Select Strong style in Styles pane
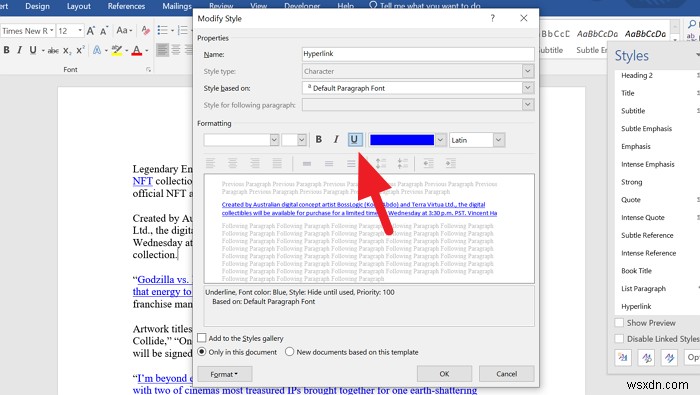Viewport: 700px width, 395px height. [632, 182]
